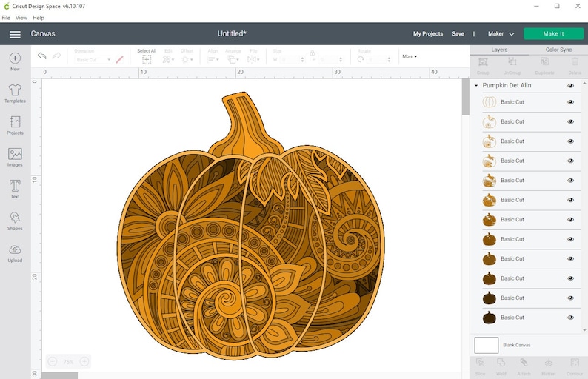The width and height of the screenshot is (588, 379).
Task: Click the pen color swatch next to Operation
Action: pyautogui.click(x=120, y=60)
